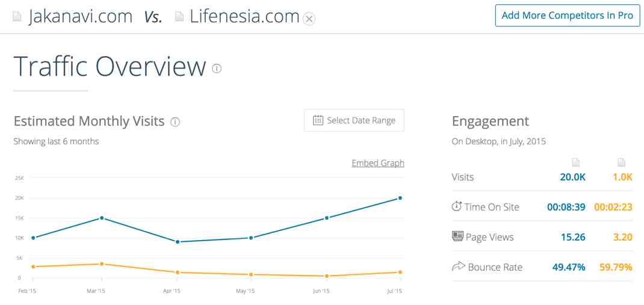Click the Jun '15 point on orange line
This screenshot has height=305, width=644.
(x=327, y=276)
